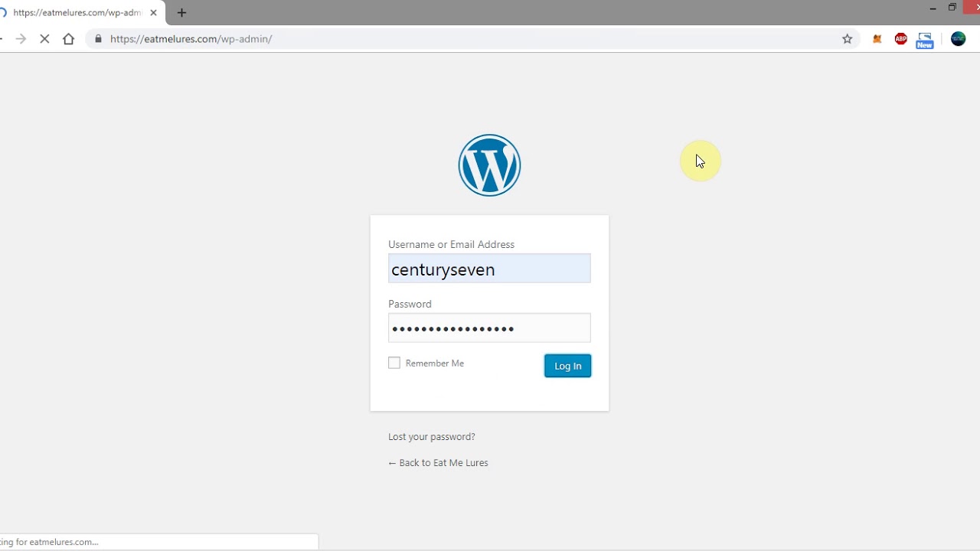Screen dimensions: 980x551
Task: Open the MetaMask fox extension icon
Action: [877, 39]
